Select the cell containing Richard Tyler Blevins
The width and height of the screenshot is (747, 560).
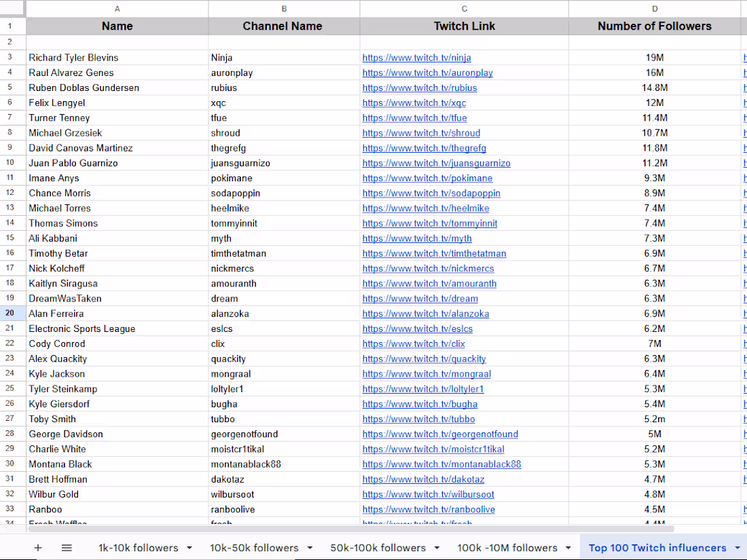pyautogui.click(x=73, y=58)
